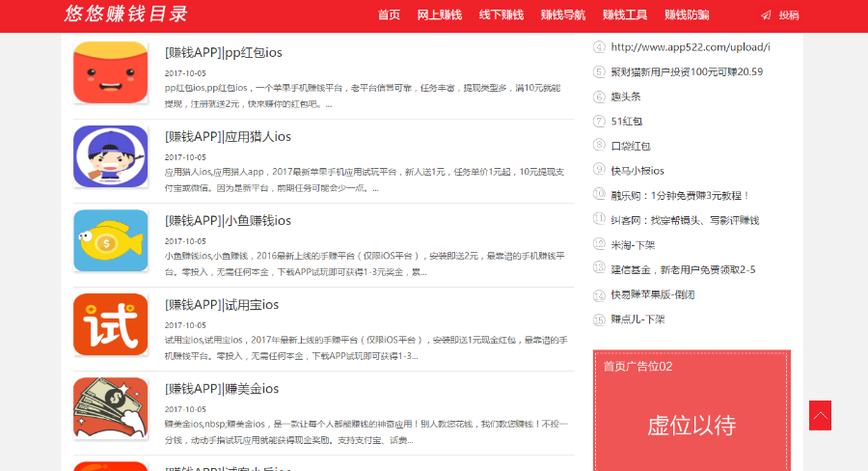Open sidebar link 口袋红包
This screenshot has width=868, height=471.
(631, 147)
